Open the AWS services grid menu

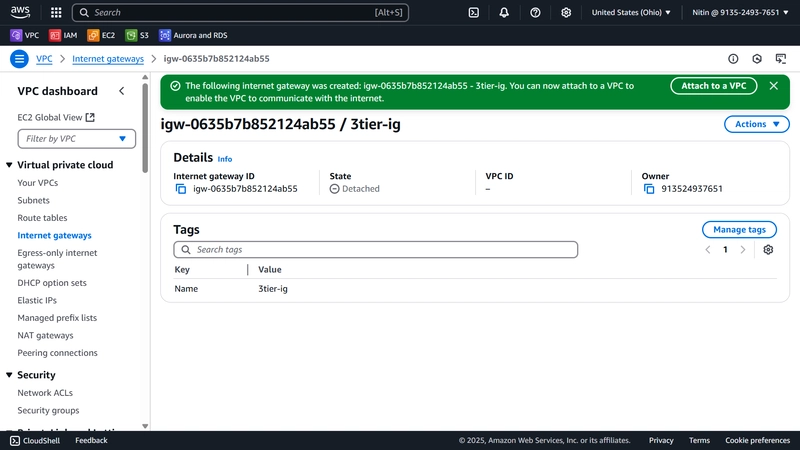pyautogui.click(x=56, y=12)
